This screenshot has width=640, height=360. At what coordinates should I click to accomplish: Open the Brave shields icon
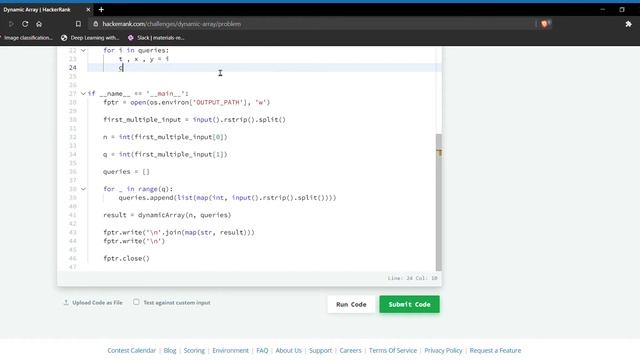point(544,24)
